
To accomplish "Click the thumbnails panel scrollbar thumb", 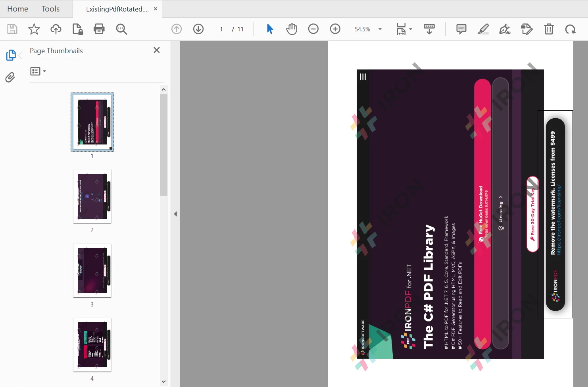I will click(x=163, y=145).
